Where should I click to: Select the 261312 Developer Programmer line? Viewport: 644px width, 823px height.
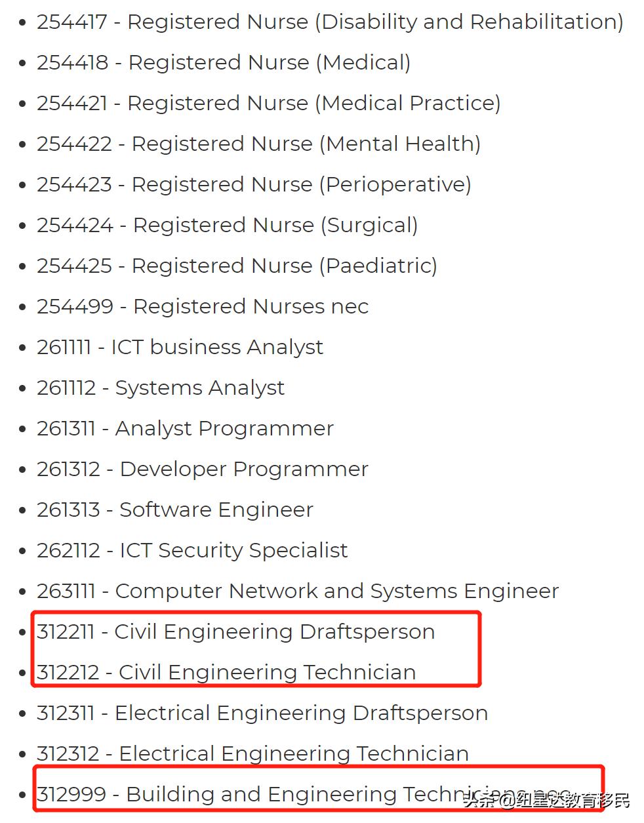tap(202, 469)
